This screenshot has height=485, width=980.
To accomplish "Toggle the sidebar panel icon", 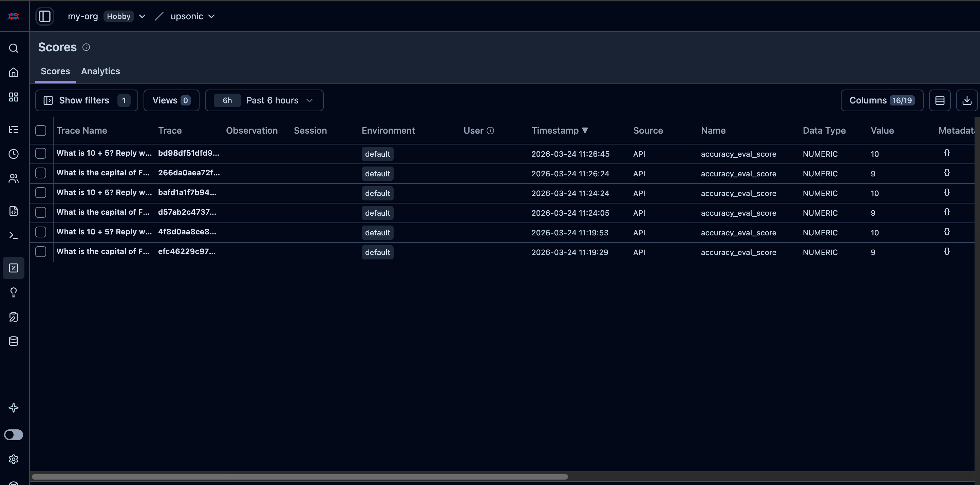I will pos(45,16).
